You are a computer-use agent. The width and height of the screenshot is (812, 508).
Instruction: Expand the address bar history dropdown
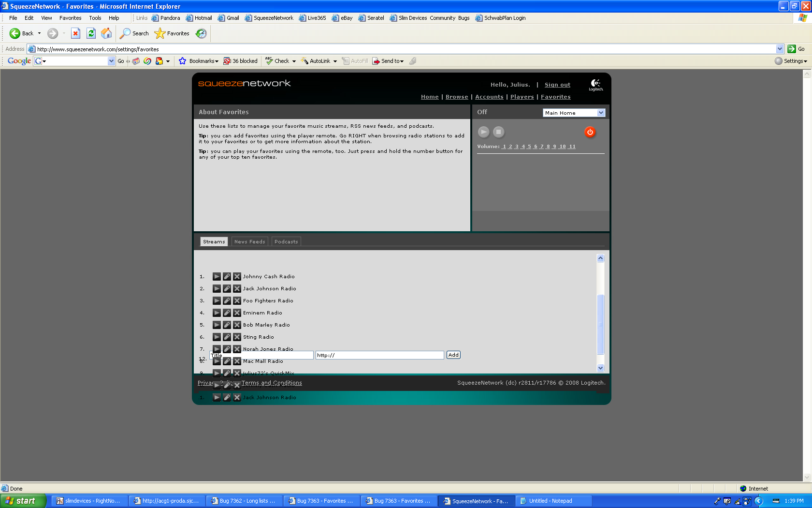point(780,49)
